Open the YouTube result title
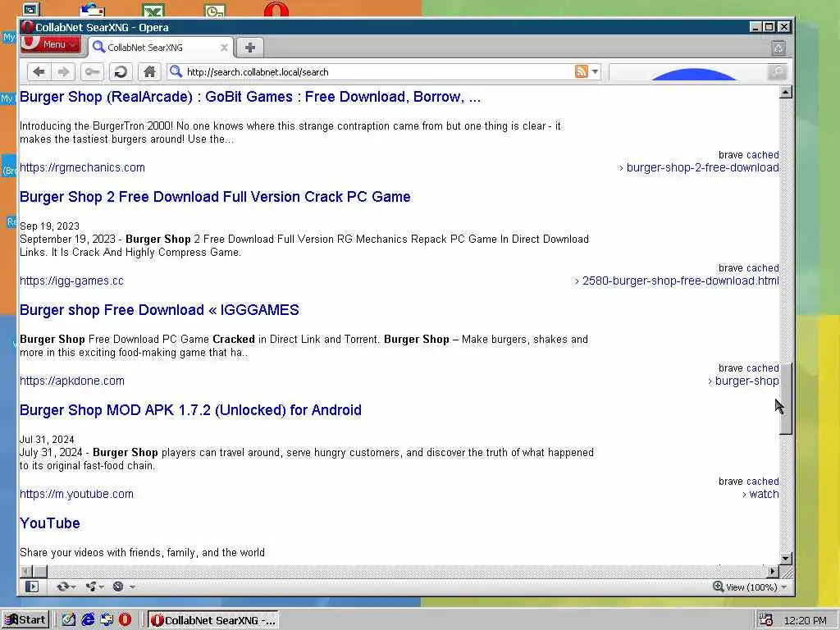The image size is (840, 630). 50,523
